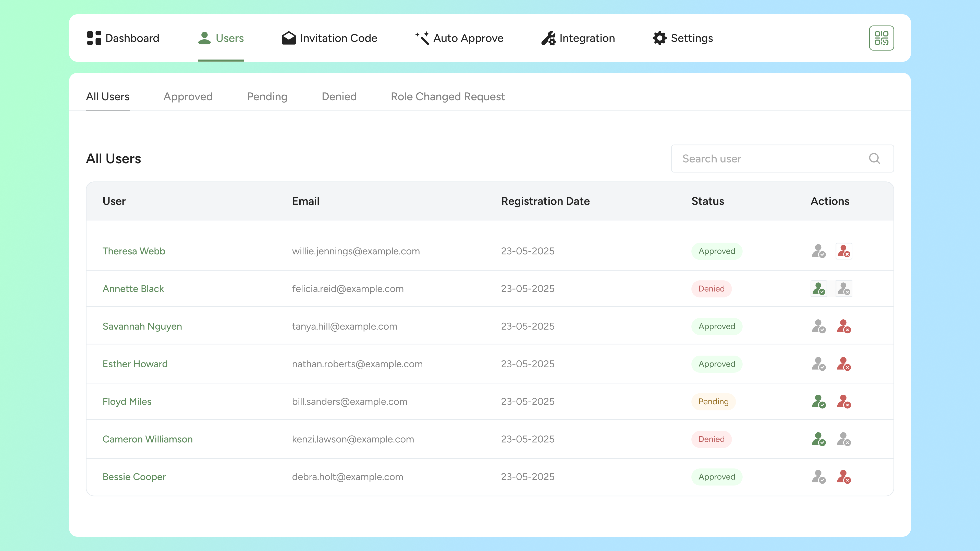Click the Users person icon

tap(204, 38)
